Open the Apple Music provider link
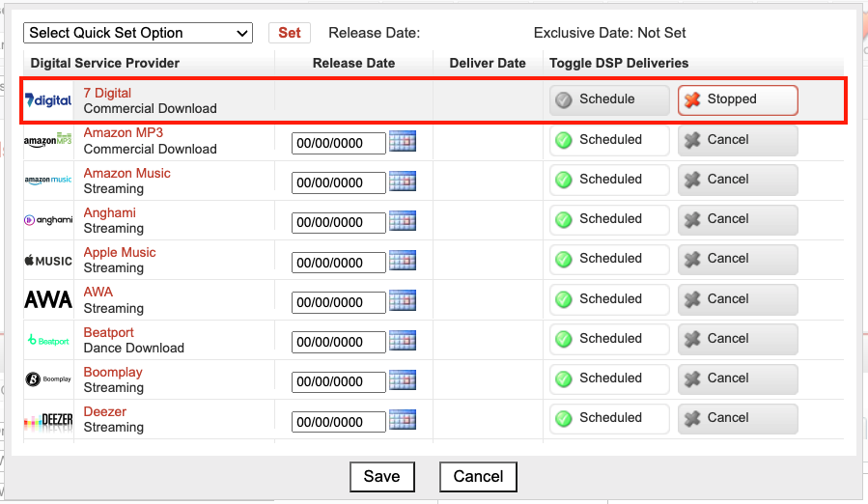 120,252
